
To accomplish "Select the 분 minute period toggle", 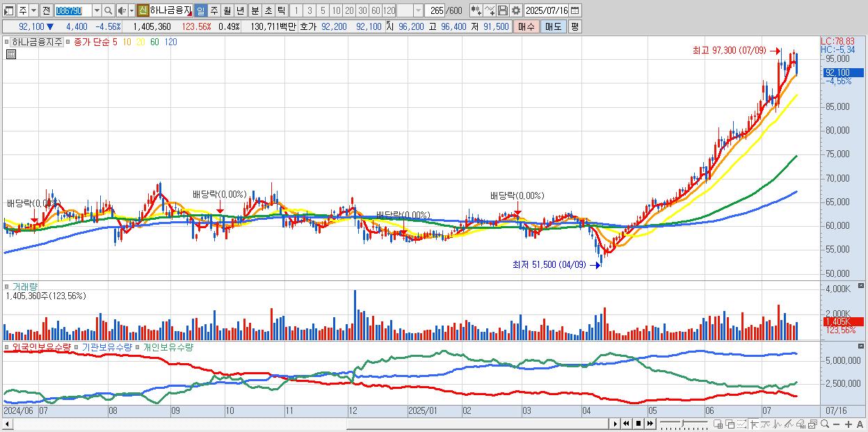I will tap(254, 10).
